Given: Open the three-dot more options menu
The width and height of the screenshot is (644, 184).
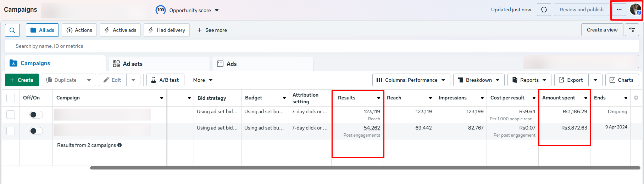Looking at the screenshot, I should pos(619,10).
